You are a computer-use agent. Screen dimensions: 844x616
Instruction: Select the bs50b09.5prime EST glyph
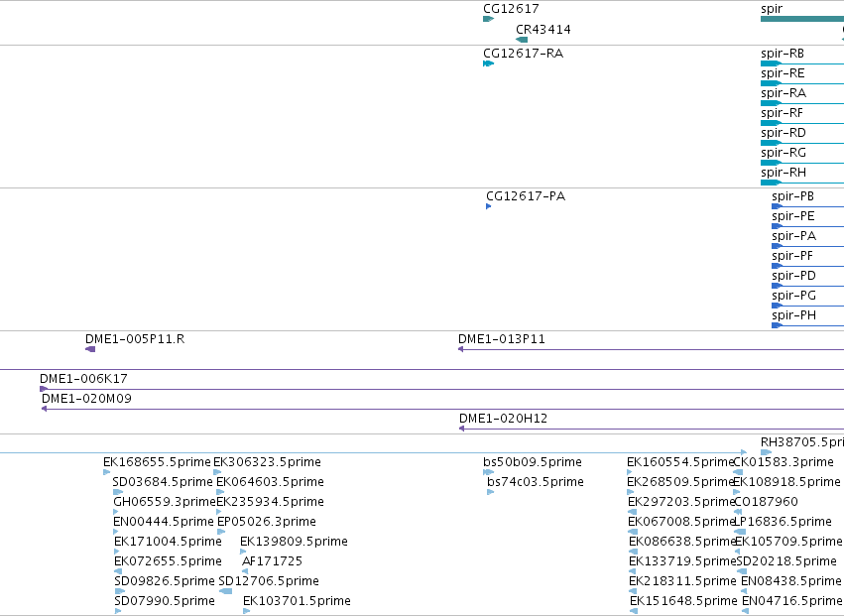click(488, 472)
